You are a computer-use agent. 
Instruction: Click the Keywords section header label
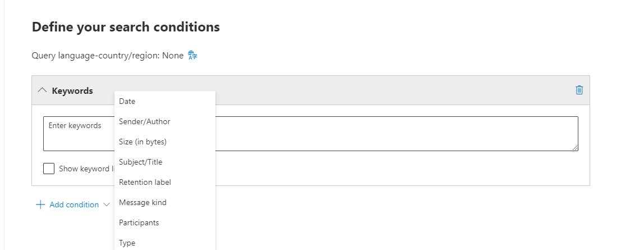pos(72,90)
